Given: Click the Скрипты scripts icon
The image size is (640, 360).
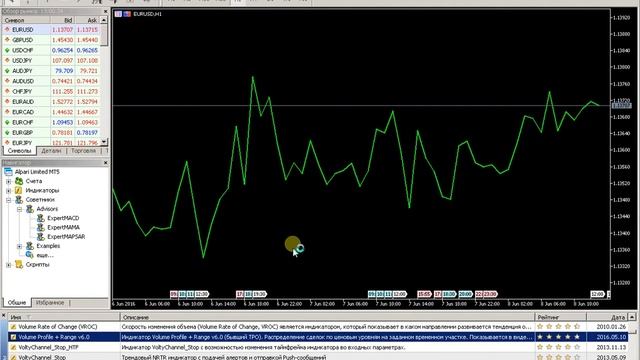Looking at the screenshot, I should 19,264.
